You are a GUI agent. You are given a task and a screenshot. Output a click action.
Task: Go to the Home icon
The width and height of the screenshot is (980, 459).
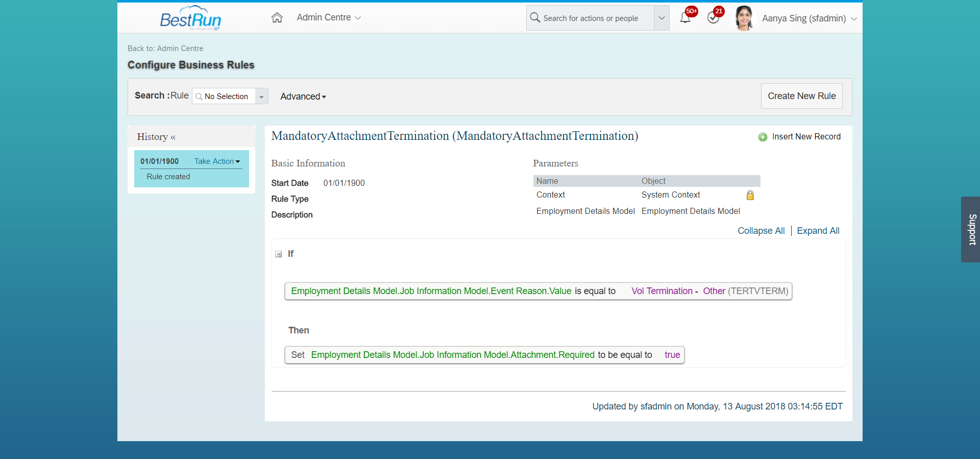coord(277,18)
